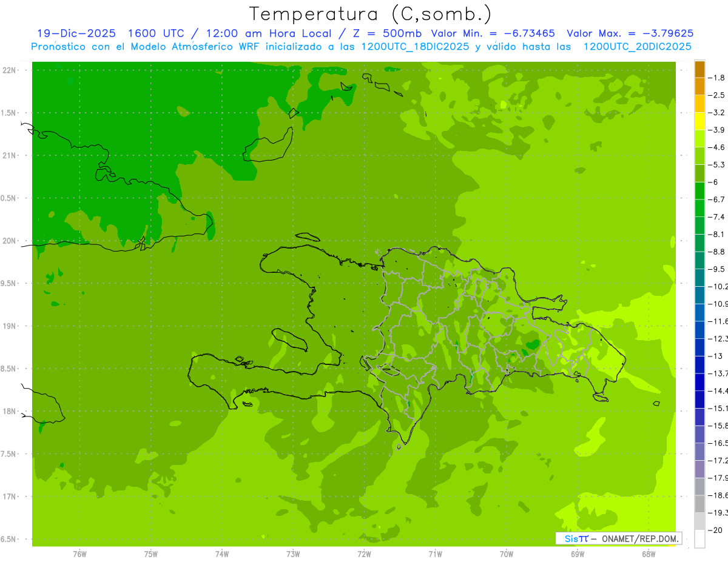Pick the olive-green swatch between -5.3 and -6
This screenshot has width=728, height=562.
pos(699,173)
